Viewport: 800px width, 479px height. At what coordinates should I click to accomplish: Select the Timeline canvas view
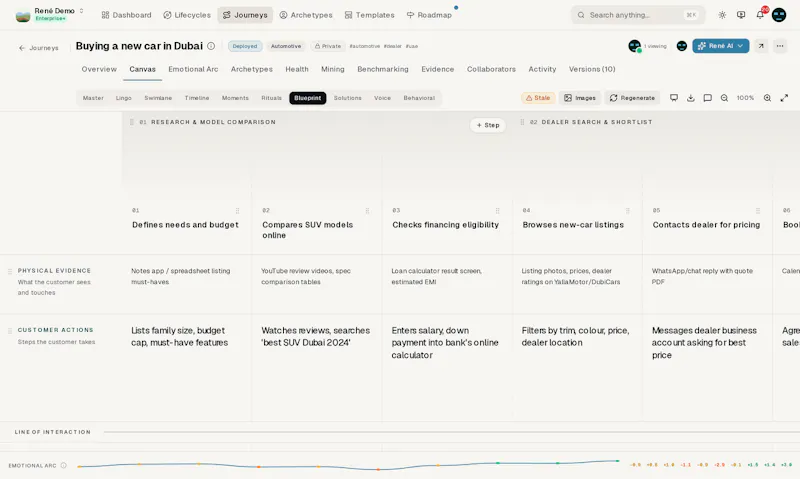pyautogui.click(x=196, y=98)
